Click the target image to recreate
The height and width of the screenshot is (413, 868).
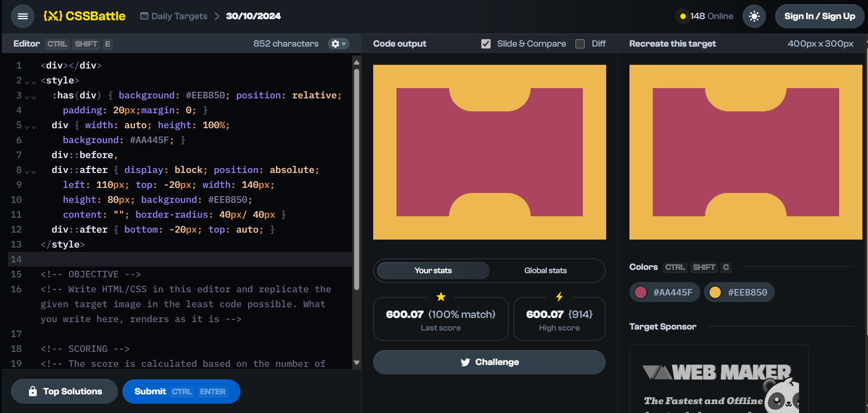coord(746,152)
